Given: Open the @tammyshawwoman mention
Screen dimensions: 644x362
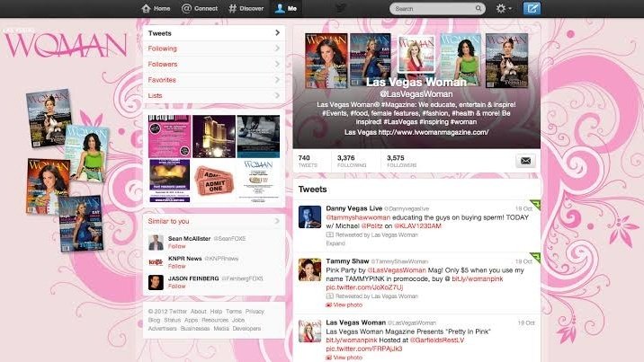Looking at the screenshot, I should click(358, 217).
